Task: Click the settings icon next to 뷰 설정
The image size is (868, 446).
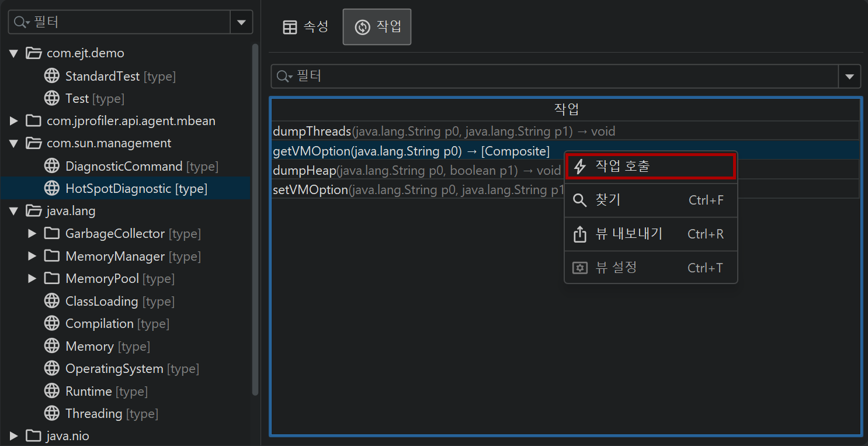Action: (x=579, y=268)
